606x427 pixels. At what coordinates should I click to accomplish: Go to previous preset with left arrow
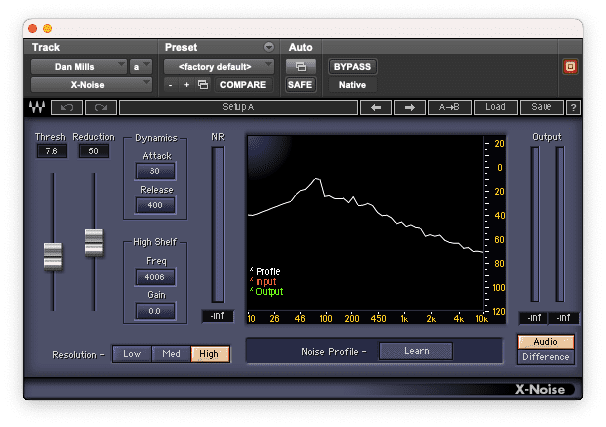coord(375,107)
